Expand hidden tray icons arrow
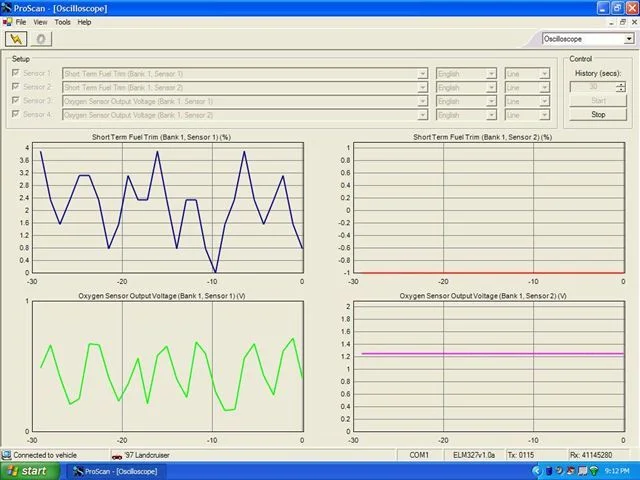Viewport: 640px width, 480px height. [x=536, y=471]
